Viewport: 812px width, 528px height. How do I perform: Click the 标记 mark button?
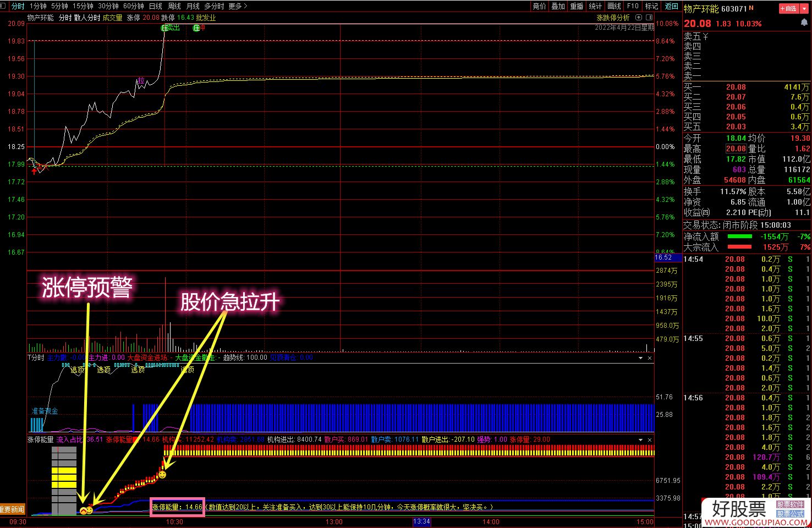[x=651, y=6]
